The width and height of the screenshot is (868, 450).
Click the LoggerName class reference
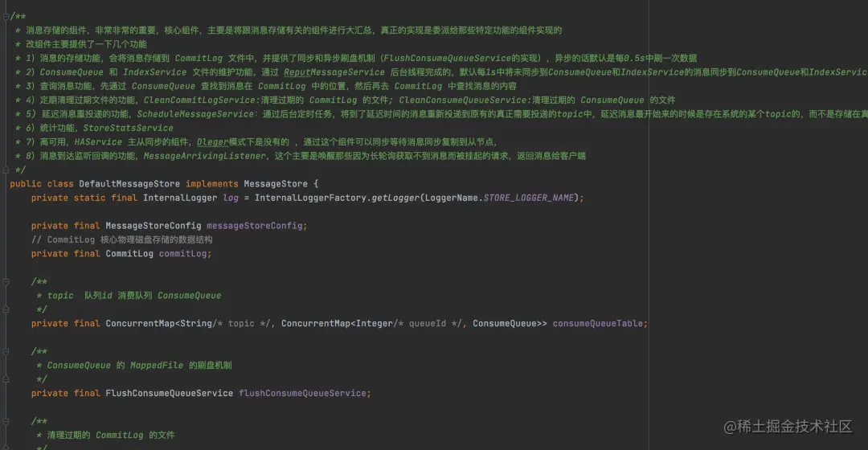point(451,198)
